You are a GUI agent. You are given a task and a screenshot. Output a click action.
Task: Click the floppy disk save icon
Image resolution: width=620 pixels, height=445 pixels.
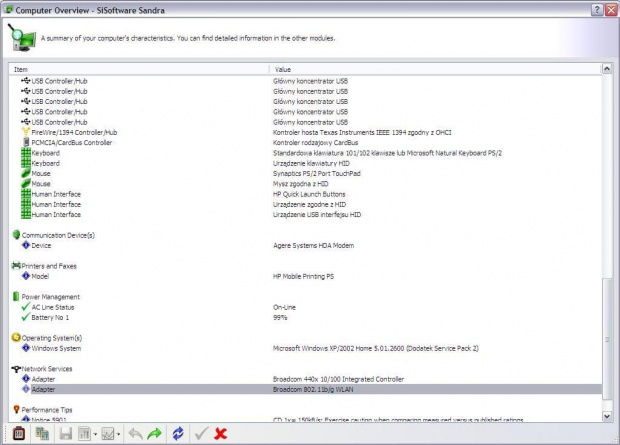pos(66,434)
